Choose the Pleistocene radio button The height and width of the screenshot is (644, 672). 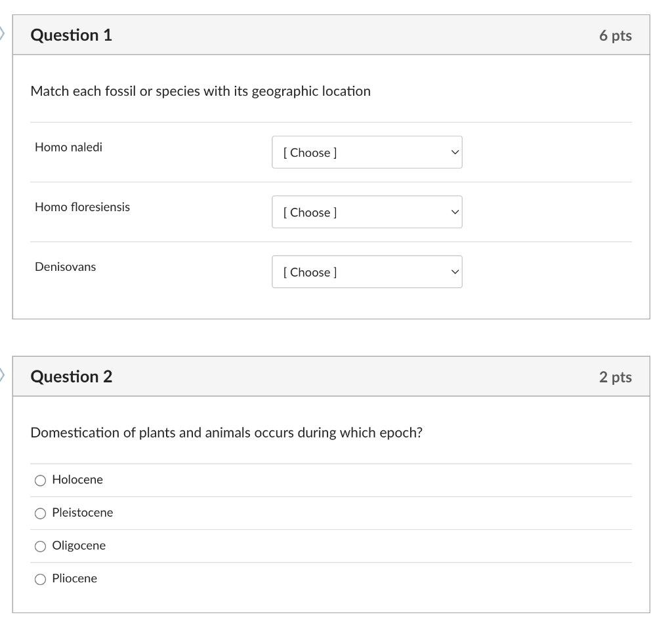(41, 513)
